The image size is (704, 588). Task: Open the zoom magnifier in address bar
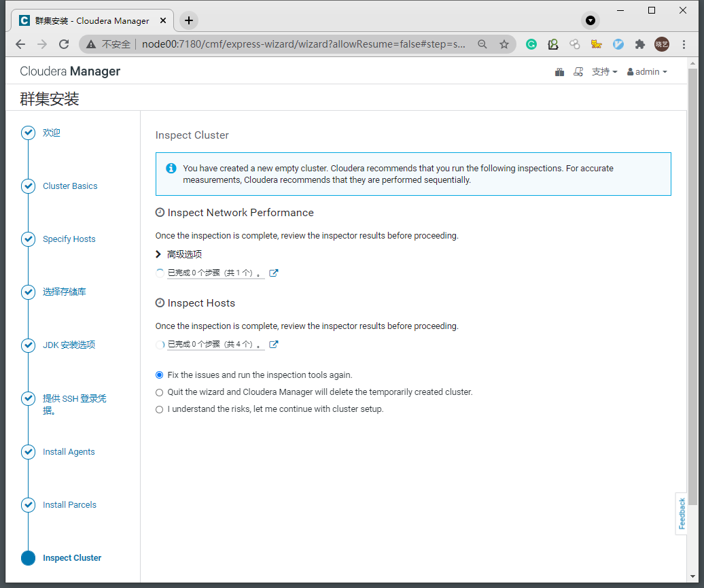tap(482, 44)
